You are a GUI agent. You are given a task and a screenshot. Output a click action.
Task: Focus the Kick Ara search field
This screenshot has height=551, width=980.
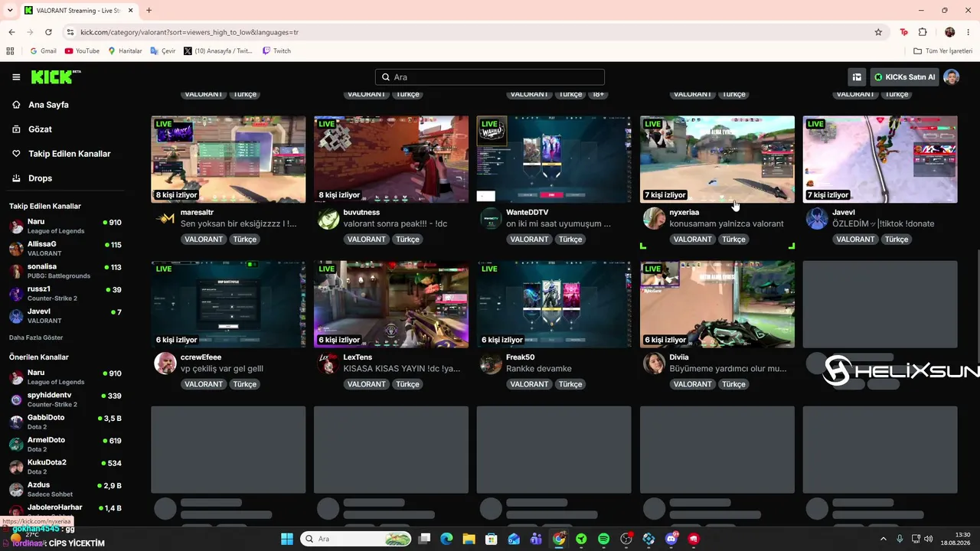pyautogui.click(x=490, y=77)
